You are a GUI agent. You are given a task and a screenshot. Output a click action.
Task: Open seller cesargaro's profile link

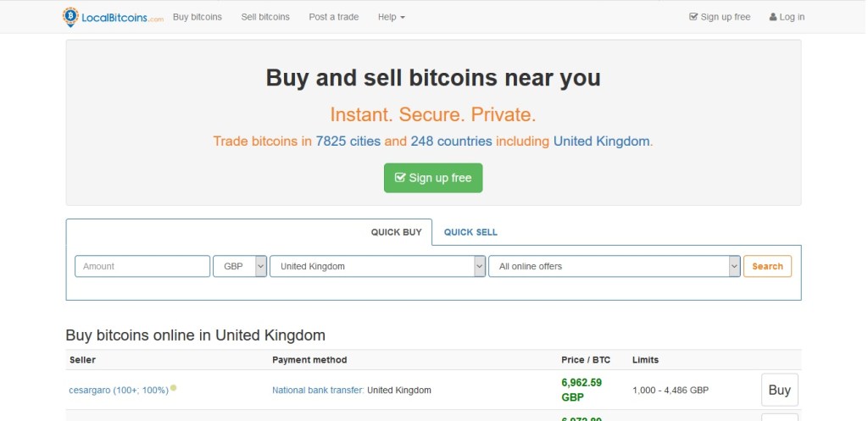coord(119,391)
